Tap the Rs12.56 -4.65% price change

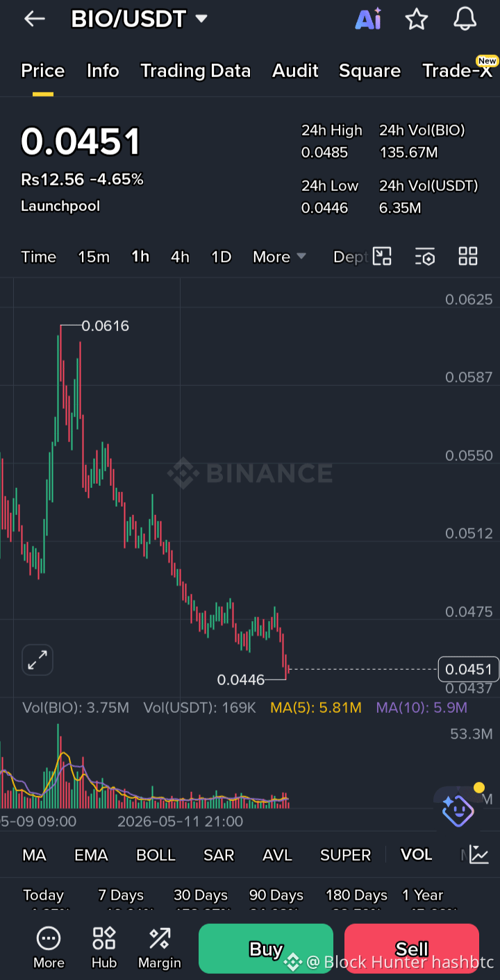[x=82, y=180]
